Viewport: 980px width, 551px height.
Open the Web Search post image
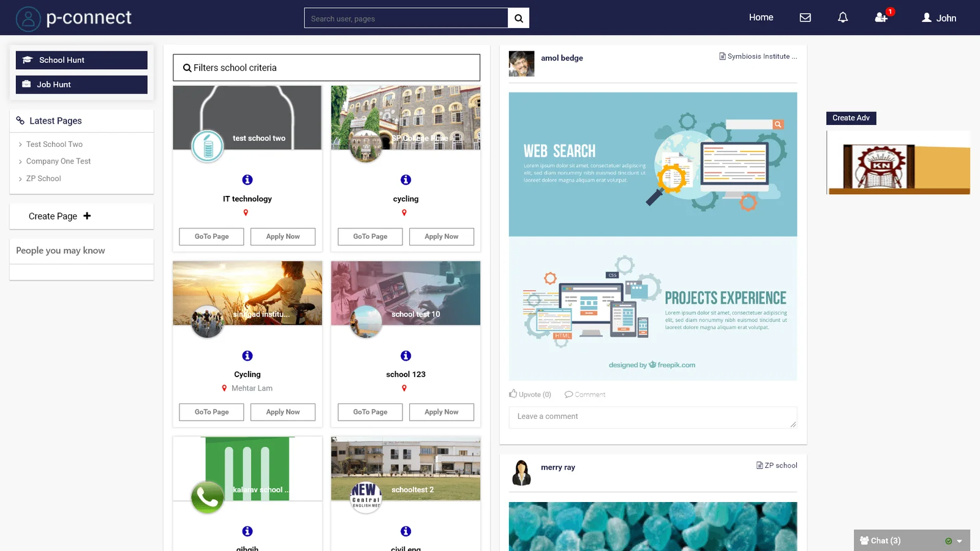(x=653, y=164)
